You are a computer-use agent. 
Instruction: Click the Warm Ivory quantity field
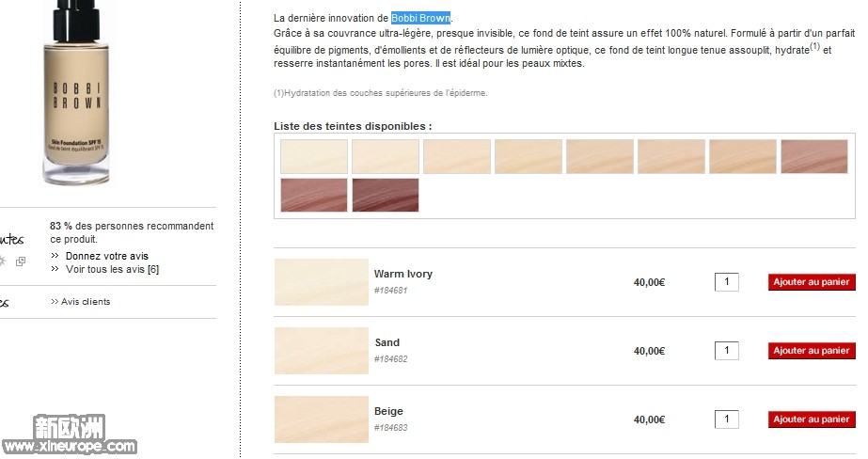pos(727,282)
